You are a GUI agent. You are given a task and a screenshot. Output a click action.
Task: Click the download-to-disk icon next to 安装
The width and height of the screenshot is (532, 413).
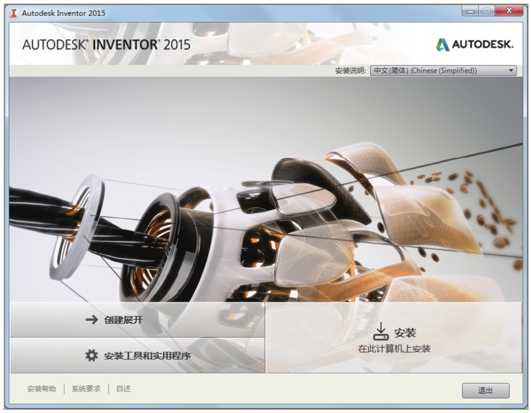tap(381, 331)
